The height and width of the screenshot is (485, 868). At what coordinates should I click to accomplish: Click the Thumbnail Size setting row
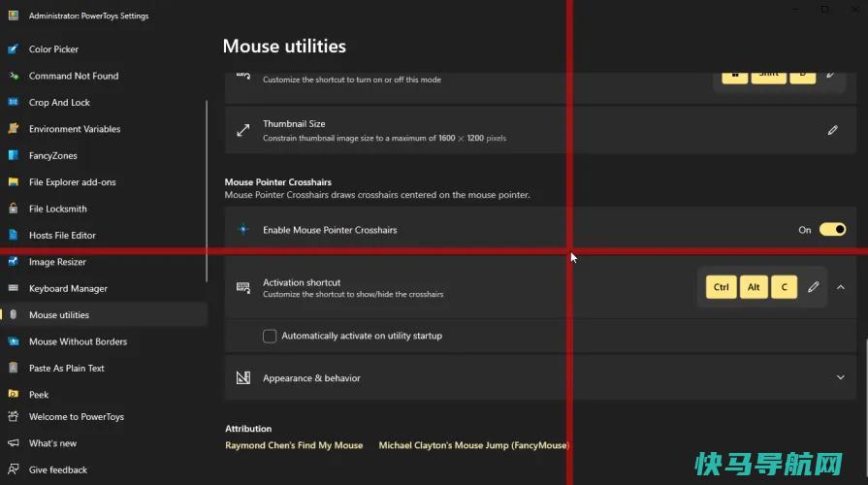pyautogui.click(x=540, y=130)
